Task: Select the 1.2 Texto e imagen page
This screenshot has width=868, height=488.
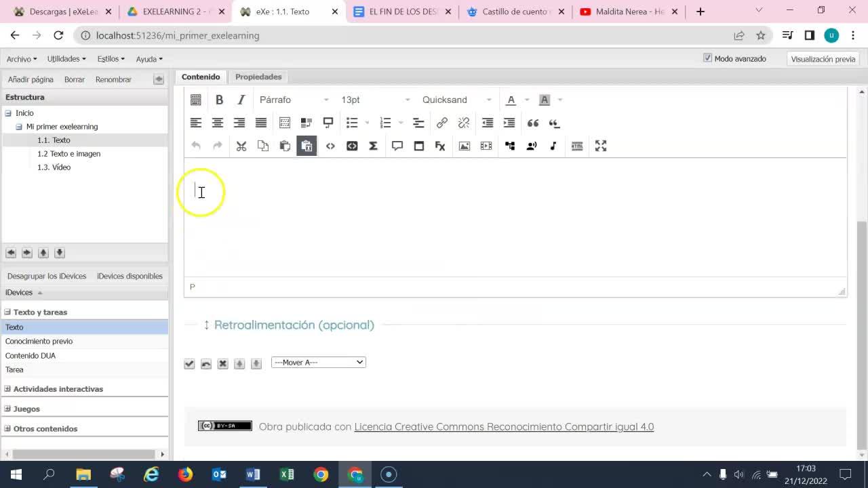Action: (69, 154)
